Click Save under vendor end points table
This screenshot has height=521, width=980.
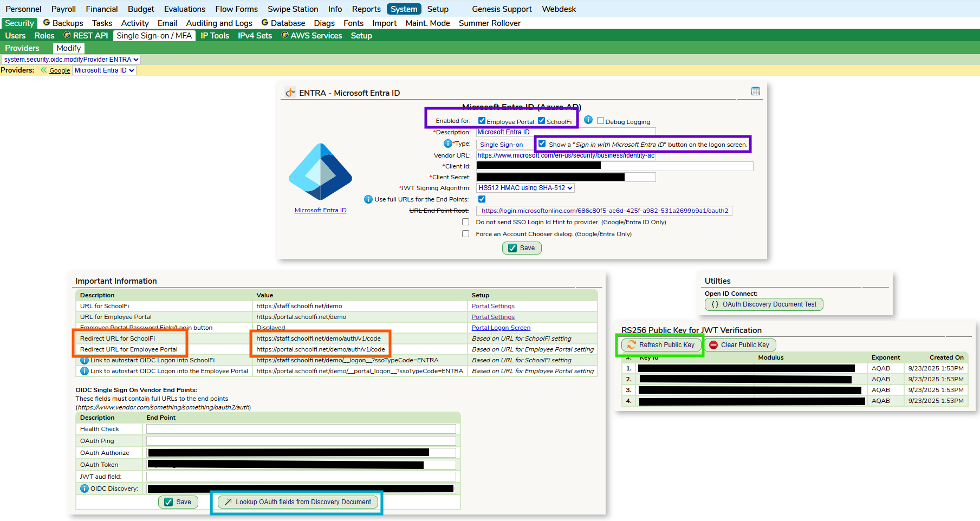point(178,502)
